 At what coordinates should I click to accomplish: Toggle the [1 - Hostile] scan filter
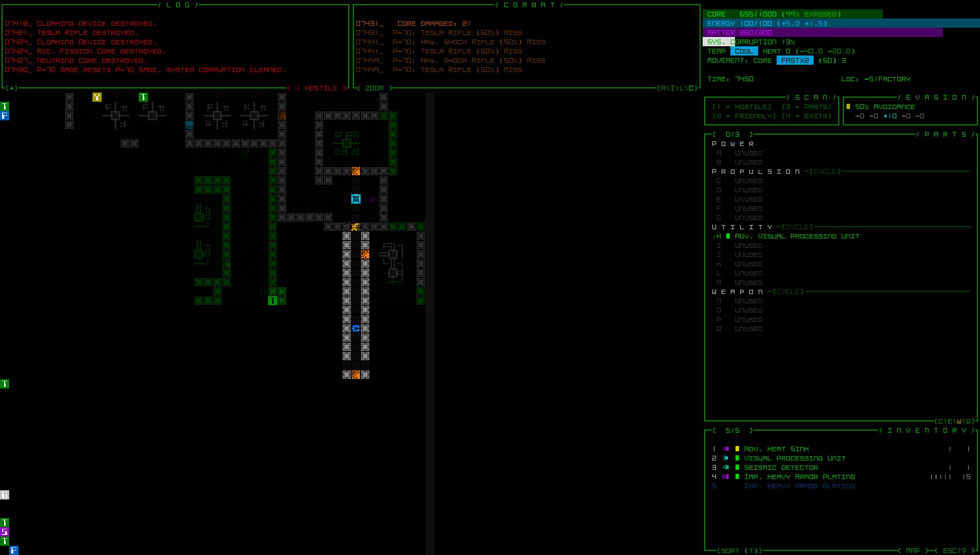[742, 107]
